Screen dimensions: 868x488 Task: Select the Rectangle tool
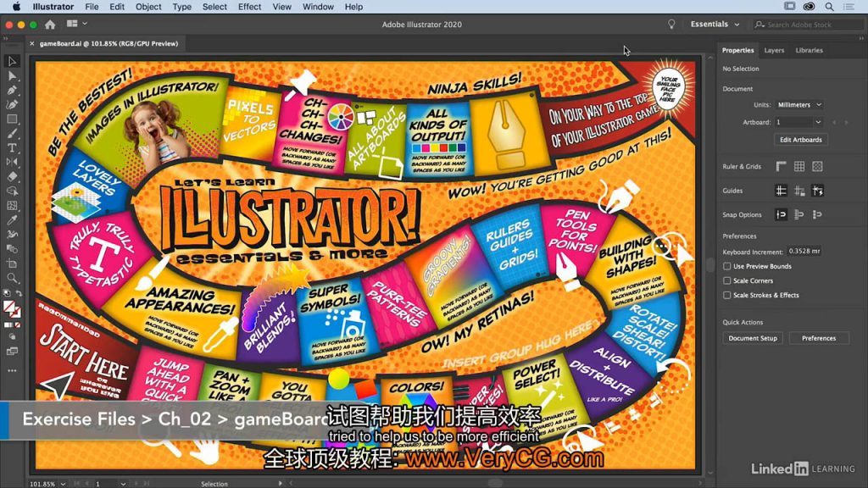(12, 119)
